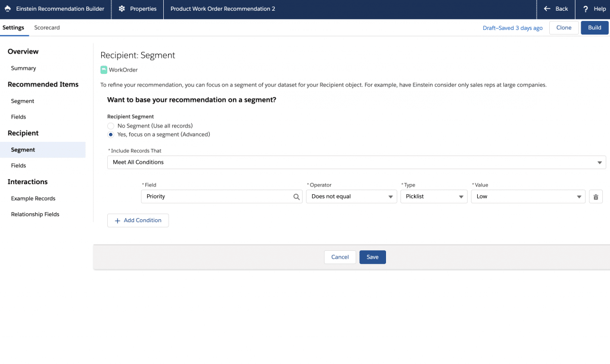Open the Value dropdown showing Low
610x364 pixels.
click(528, 196)
